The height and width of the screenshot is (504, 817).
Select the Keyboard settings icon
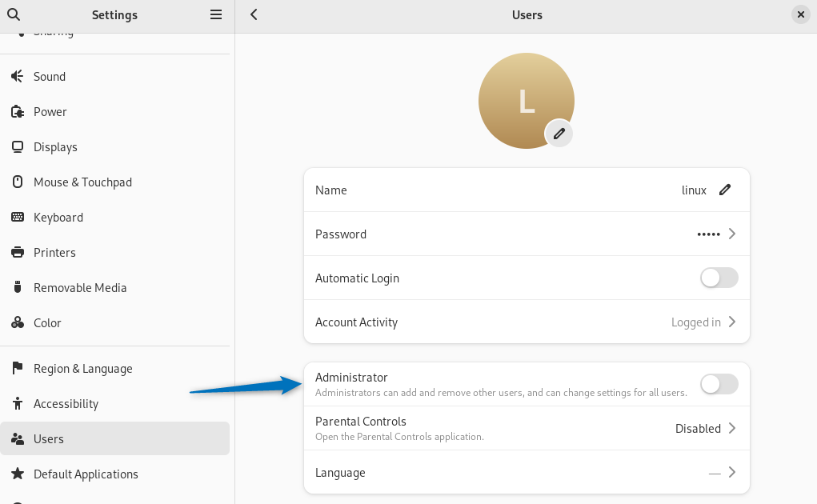[x=17, y=217]
